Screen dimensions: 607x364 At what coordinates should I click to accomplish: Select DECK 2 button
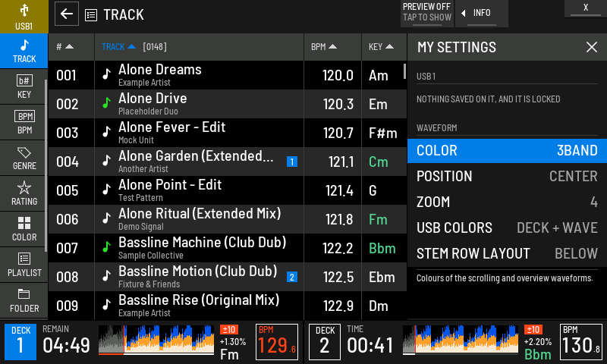325,342
